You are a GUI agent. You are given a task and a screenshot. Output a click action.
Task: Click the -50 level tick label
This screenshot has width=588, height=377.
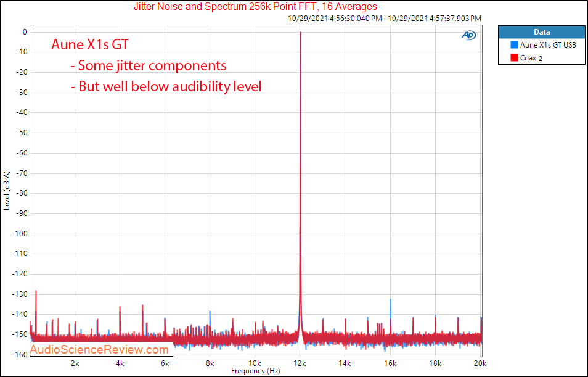pos(21,133)
